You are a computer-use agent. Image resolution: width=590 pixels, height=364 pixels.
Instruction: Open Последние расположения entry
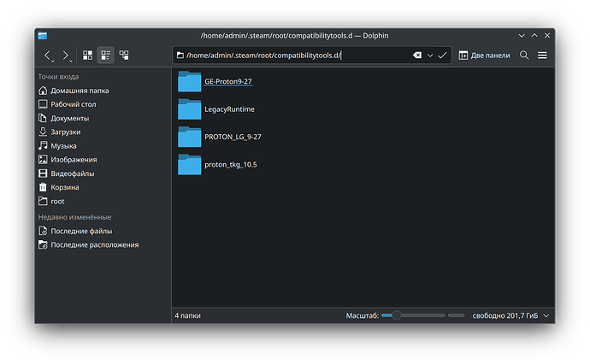coord(103,244)
